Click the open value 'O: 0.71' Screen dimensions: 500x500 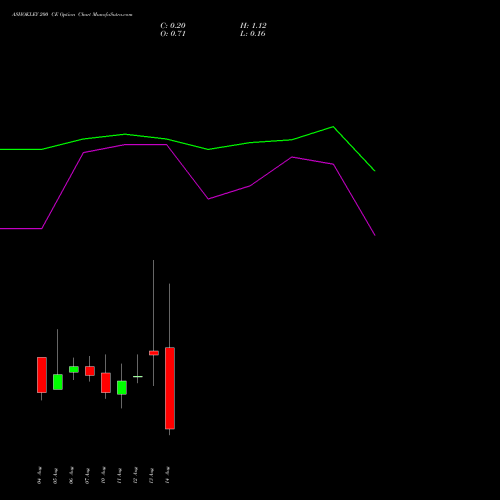(173, 34)
